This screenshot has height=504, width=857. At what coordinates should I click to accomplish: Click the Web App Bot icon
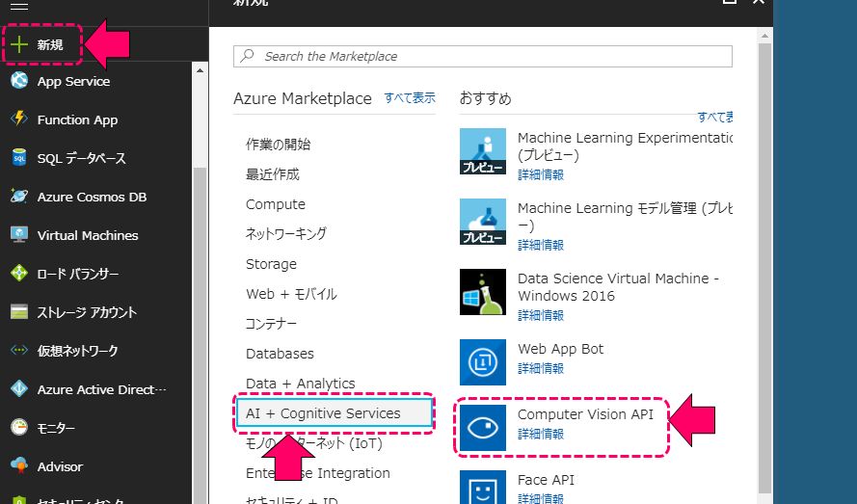[483, 362]
